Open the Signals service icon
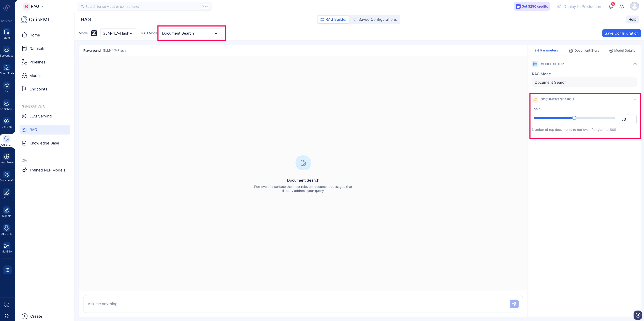 [7, 210]
